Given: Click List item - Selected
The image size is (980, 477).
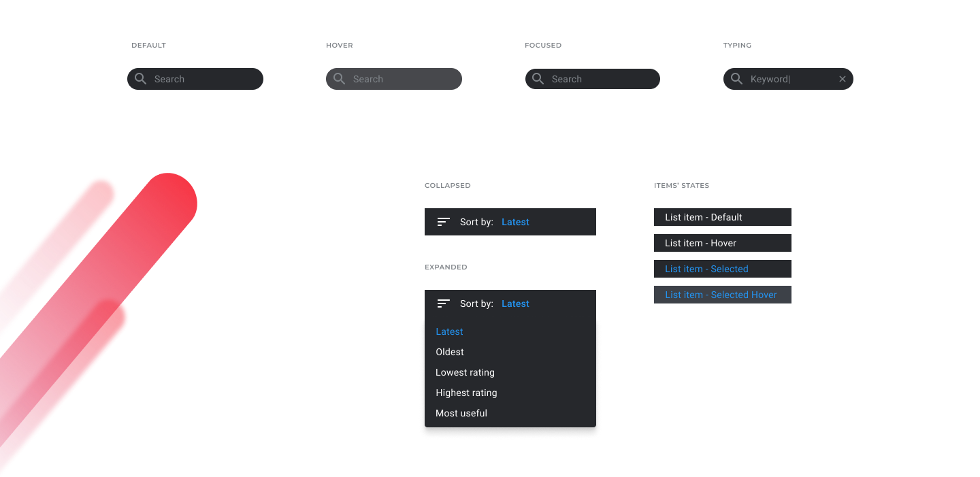Looking at the screenshot, I should pos(723,269).
